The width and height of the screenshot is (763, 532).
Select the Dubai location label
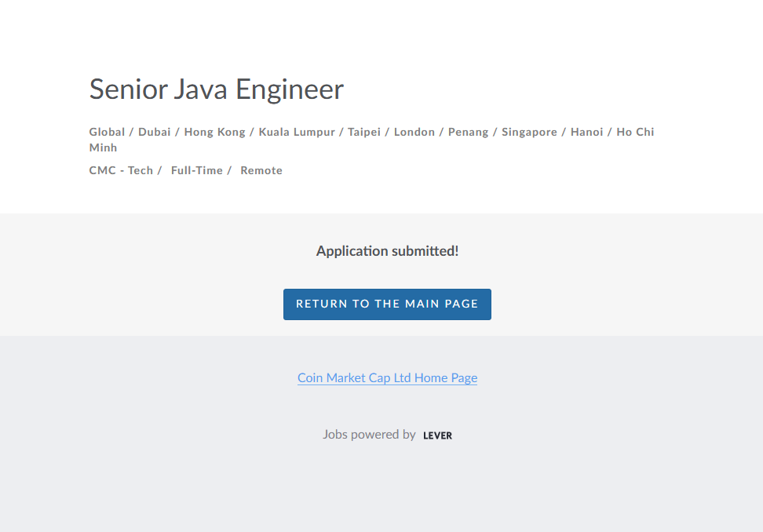point(155,132)
